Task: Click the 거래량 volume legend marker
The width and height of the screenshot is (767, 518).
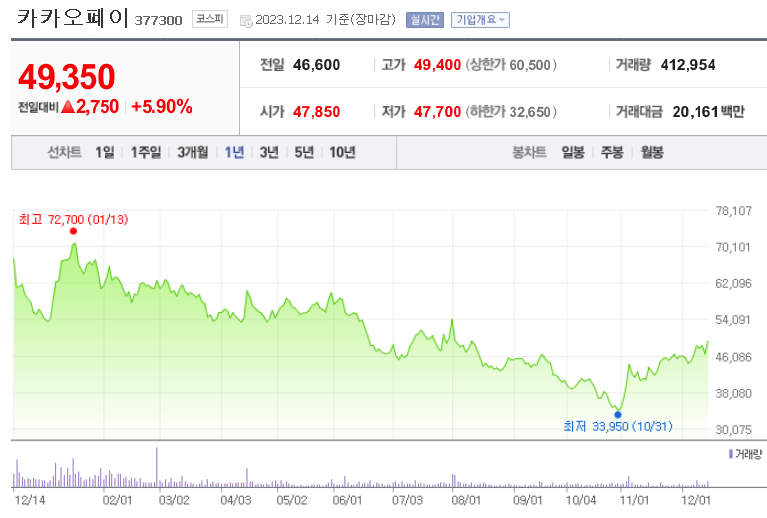Action: tap(731, 454)
